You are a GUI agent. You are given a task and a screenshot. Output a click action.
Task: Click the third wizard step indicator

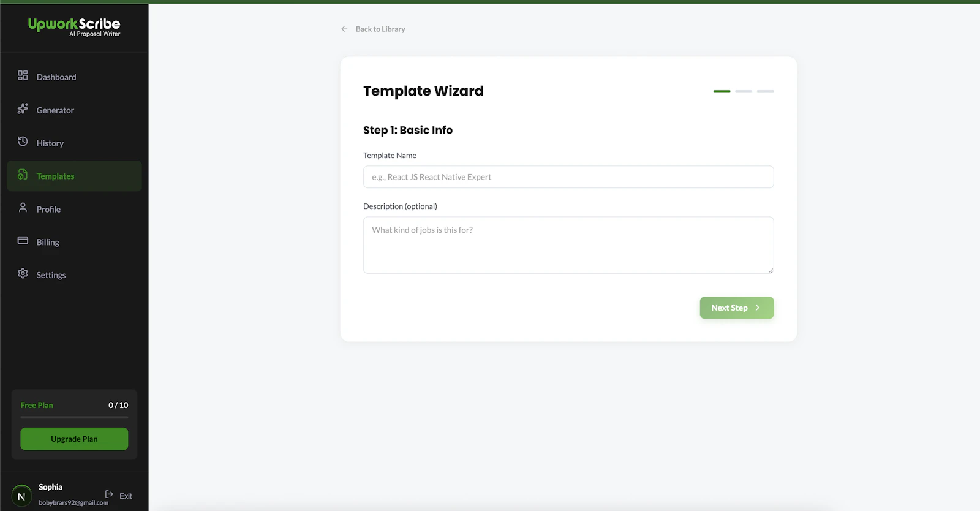[x=766, y=91]
